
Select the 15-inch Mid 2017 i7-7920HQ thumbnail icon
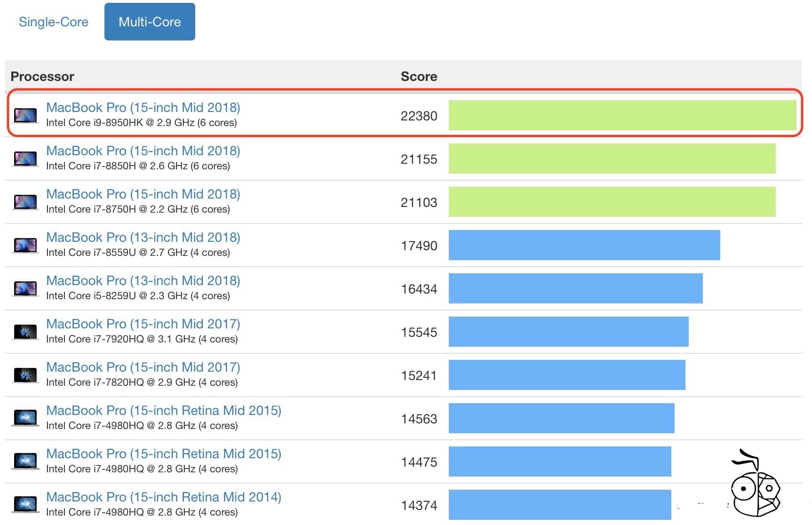(x=26, y=331)
